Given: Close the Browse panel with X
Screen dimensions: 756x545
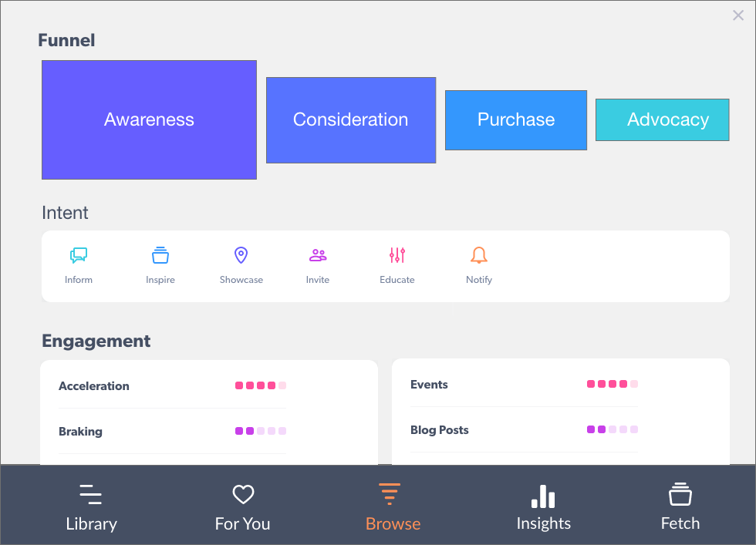Looking at the screenshot, I should (x=738, y=15).
